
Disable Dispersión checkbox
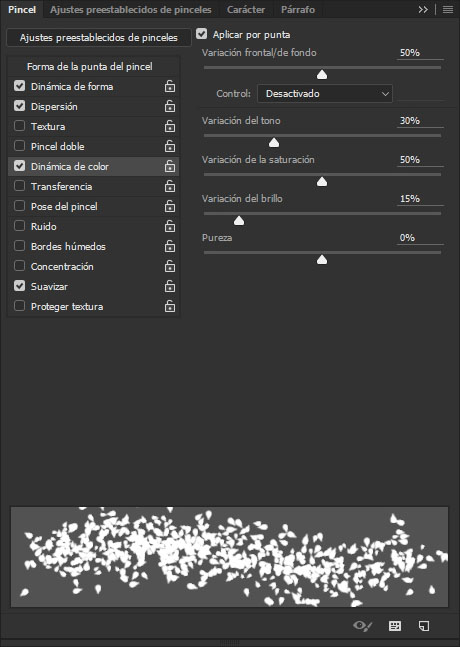point(19,106)
